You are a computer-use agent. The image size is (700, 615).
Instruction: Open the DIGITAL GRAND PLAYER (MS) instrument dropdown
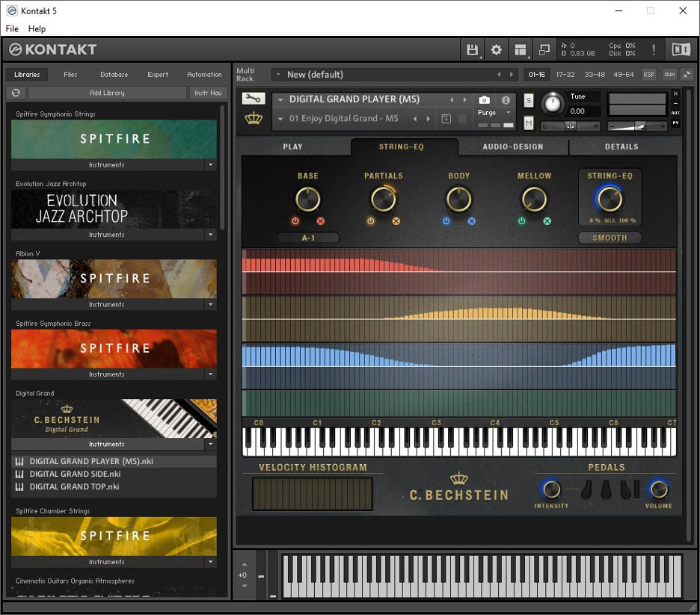tap(280, 99)
